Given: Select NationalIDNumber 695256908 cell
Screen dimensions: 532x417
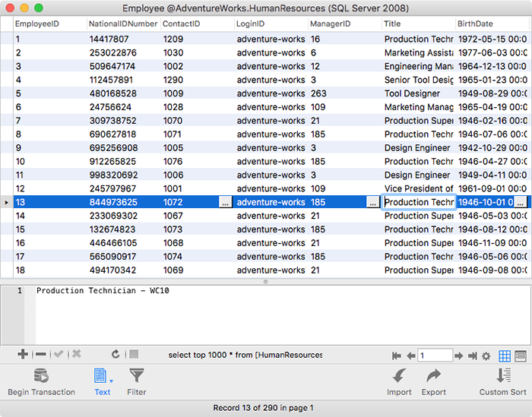Looking at the screenshot, I should coord(123,148).
